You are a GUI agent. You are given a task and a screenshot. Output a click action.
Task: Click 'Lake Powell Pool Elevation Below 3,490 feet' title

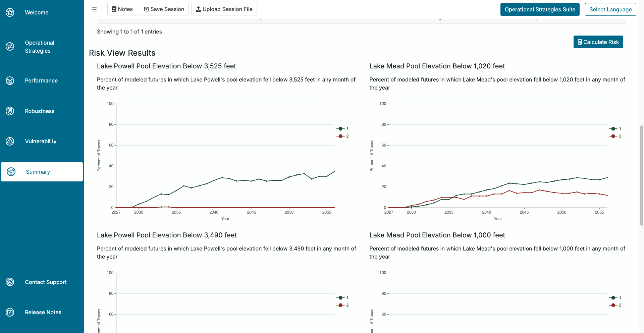(167, 235)
